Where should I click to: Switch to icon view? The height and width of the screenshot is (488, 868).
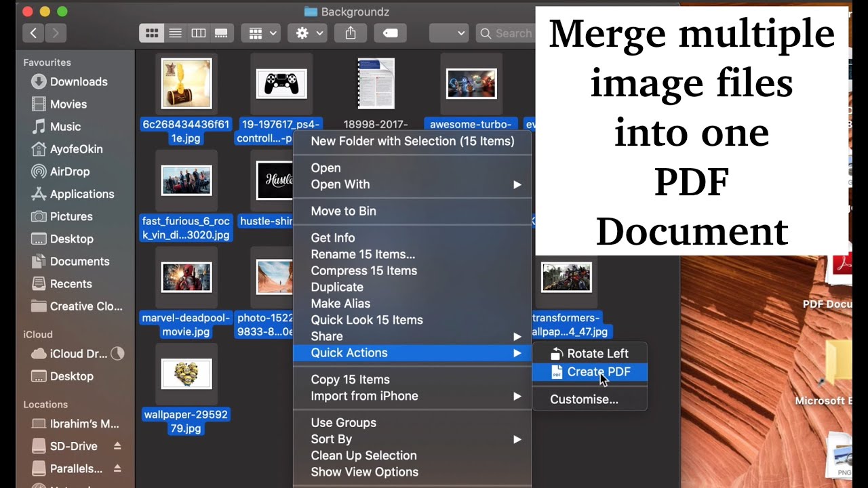click(152, 33)
